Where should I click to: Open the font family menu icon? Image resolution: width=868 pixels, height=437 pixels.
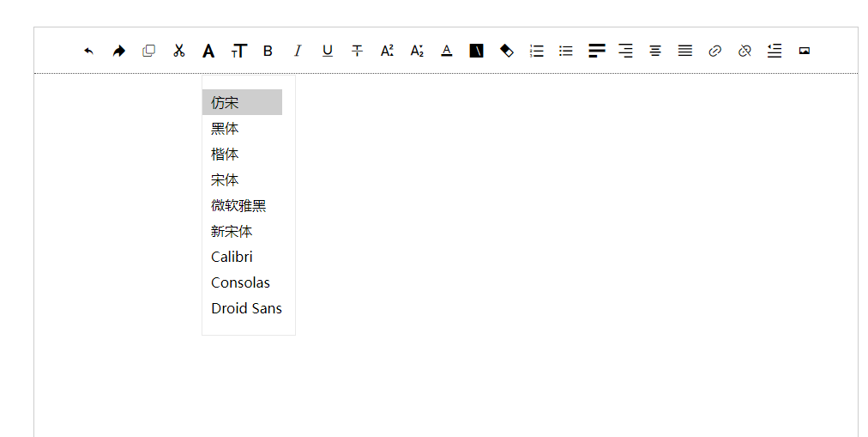pyautogui.click(x=208, y=51)
